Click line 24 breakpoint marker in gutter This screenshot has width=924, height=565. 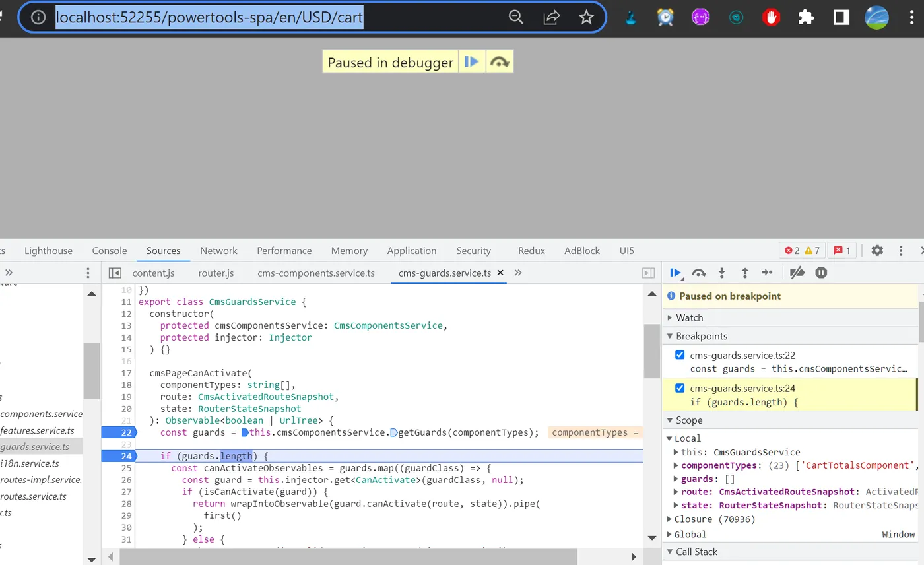click(119, 456)
